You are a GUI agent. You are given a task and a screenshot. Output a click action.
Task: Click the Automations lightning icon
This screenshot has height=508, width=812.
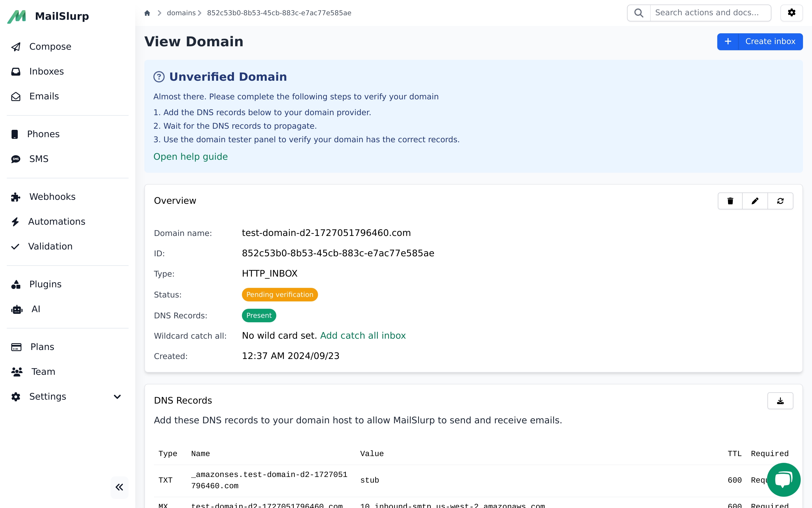tap(15, 222)
